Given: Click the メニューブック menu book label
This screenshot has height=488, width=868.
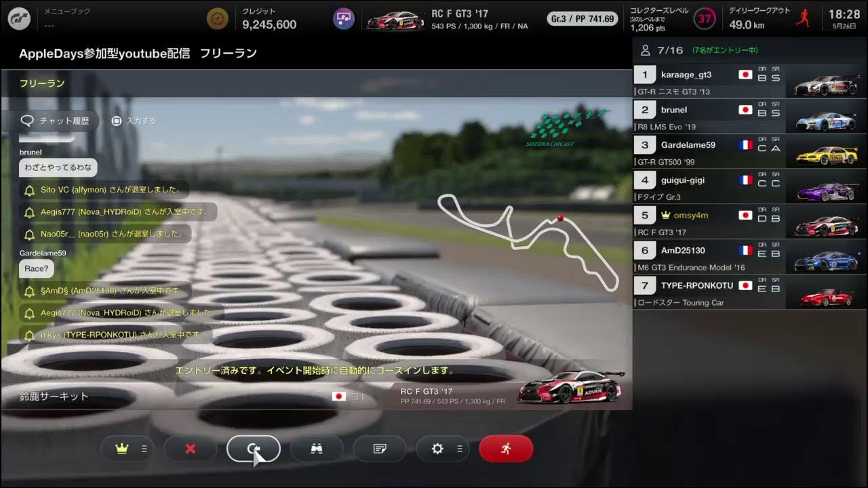Looking at the screenshot, I should click(66, 12).
